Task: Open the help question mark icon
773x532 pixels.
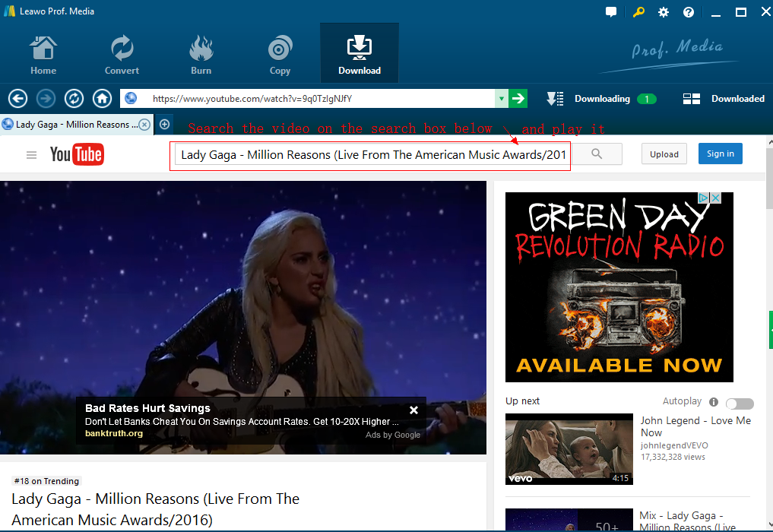Action: click(689, 12)
